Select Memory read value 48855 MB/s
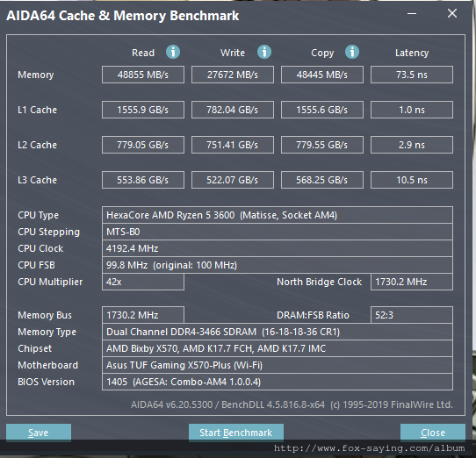Viewport: 476px width, 458px height. [x=143, y=75]
